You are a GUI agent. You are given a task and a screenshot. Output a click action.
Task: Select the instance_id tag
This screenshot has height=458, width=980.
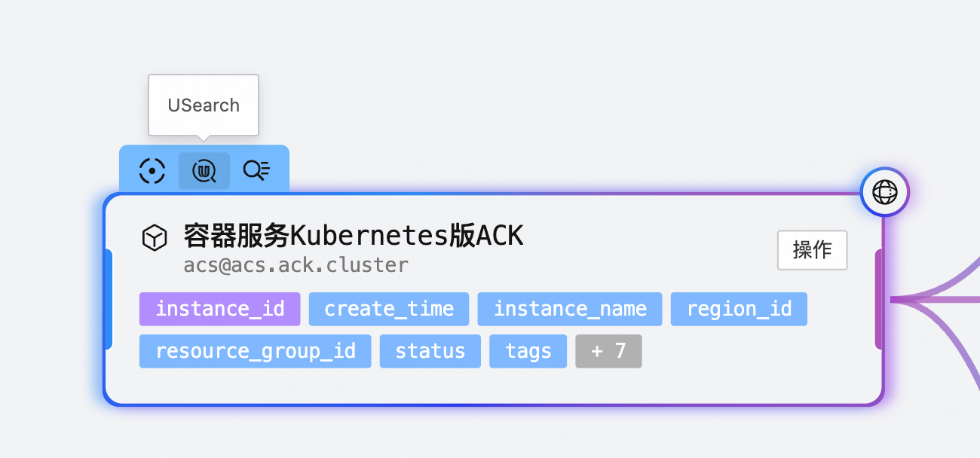click(220, 309)
